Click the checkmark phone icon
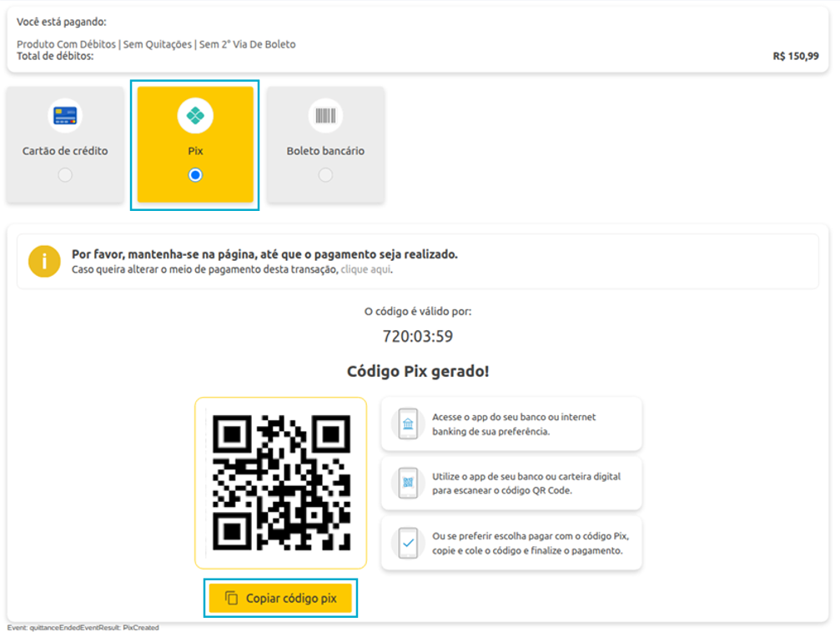This screenshot has width=840, height=632. 408,543
